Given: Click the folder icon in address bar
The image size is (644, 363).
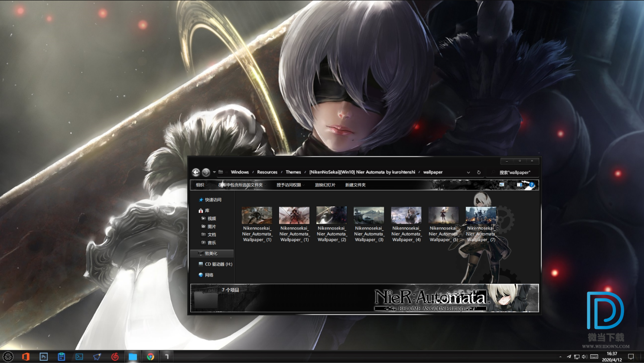Looking at the screenshot, I should [x=221, y=172].
